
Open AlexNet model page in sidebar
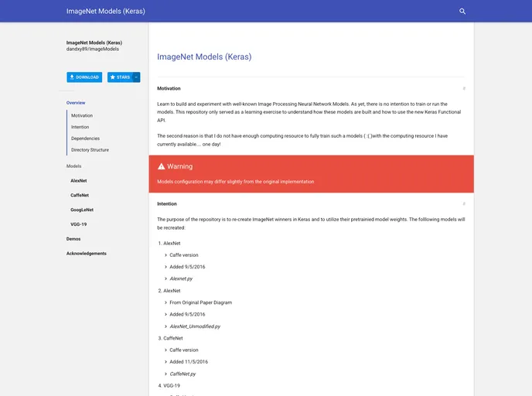(78, 181)
